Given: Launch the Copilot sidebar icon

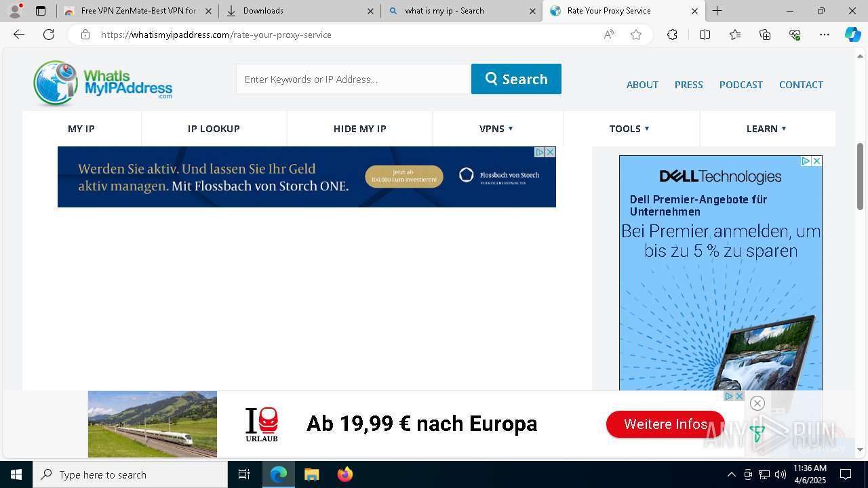Looking at the screenshot, I should click(852, 35).
